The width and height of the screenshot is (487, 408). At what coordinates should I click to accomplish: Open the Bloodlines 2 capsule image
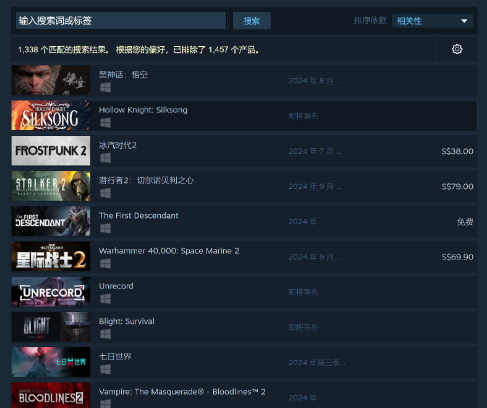51,395
